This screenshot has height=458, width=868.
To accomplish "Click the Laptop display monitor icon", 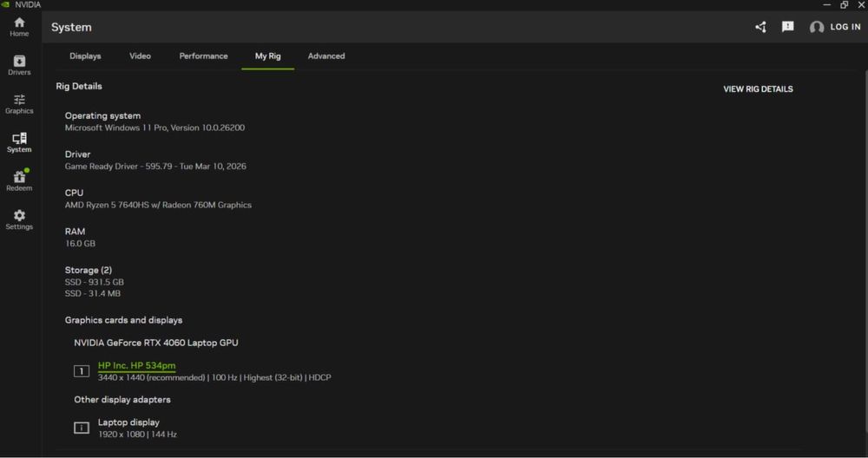I will click(x=82, y=428).
